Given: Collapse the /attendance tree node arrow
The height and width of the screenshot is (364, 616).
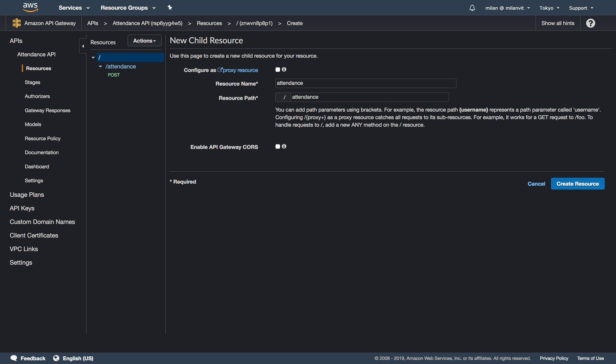Looking at the screenshot, I should [100, 66].
